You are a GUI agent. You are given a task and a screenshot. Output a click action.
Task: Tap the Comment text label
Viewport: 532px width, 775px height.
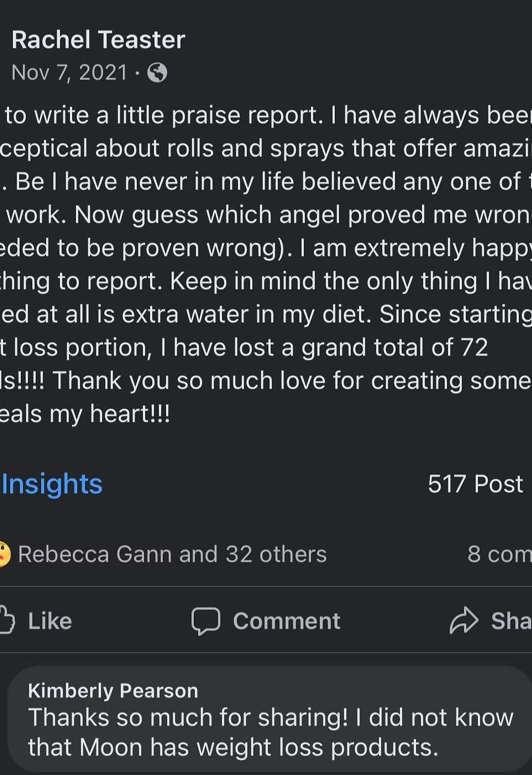pyautogui.click(x=286, y=621)
